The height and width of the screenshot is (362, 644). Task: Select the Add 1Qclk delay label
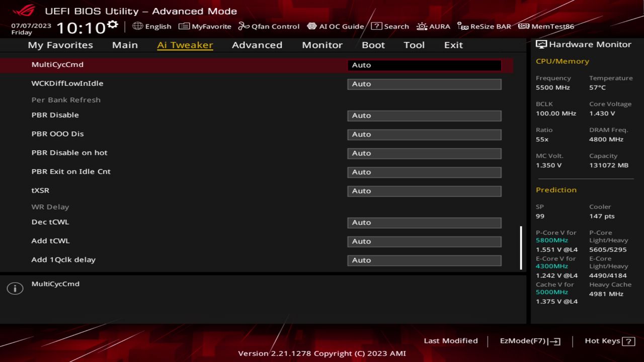tap(63, 260)
